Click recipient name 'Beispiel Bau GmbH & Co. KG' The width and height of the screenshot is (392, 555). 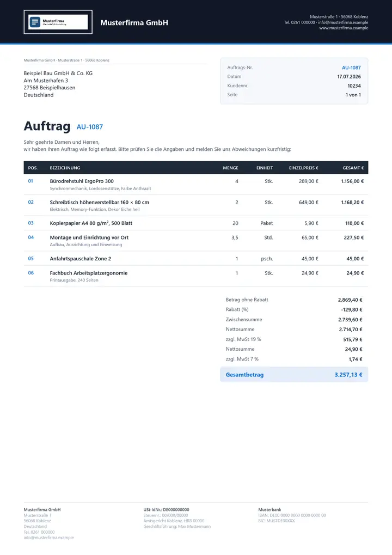coord(58,74)
